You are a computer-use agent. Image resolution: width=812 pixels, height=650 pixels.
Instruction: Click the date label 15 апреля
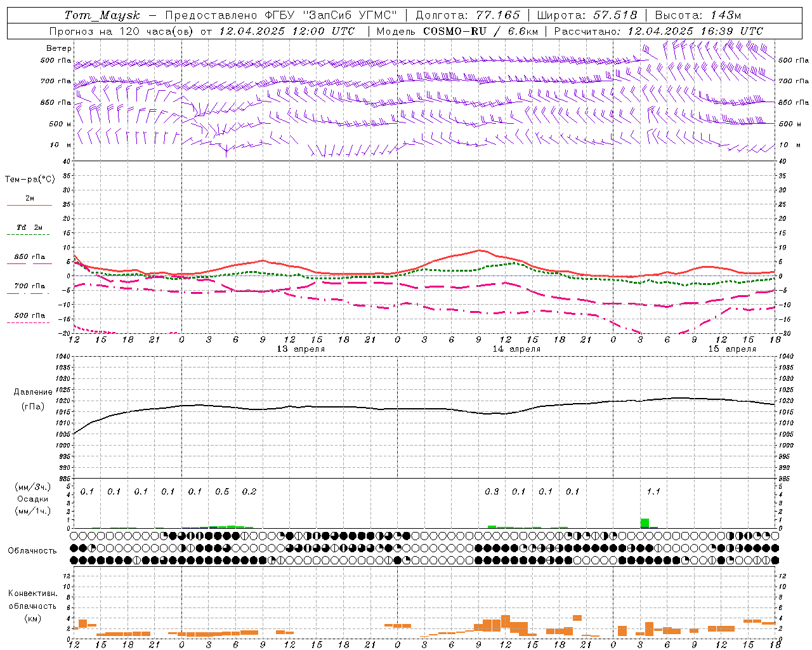pos(732,349)
